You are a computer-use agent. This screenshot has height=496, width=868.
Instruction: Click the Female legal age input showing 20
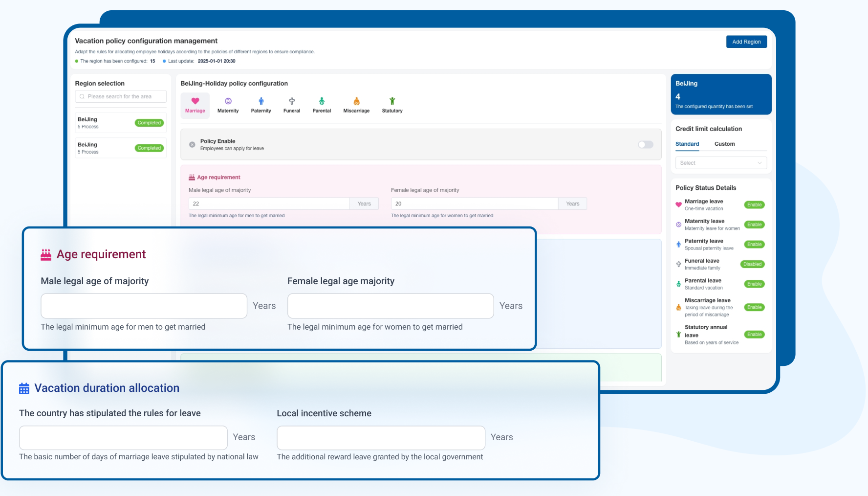(474, 204)
